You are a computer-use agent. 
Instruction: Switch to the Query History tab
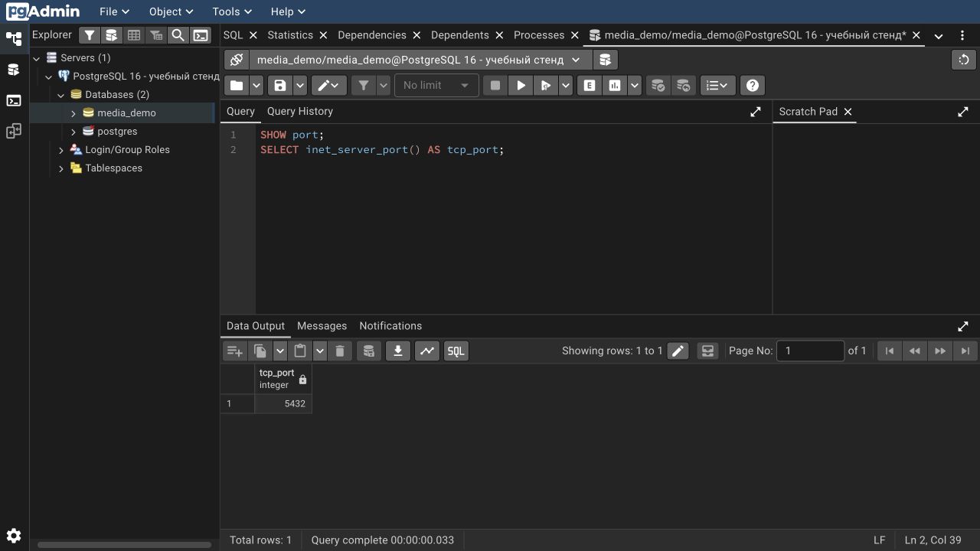click(x=300, y=112)
